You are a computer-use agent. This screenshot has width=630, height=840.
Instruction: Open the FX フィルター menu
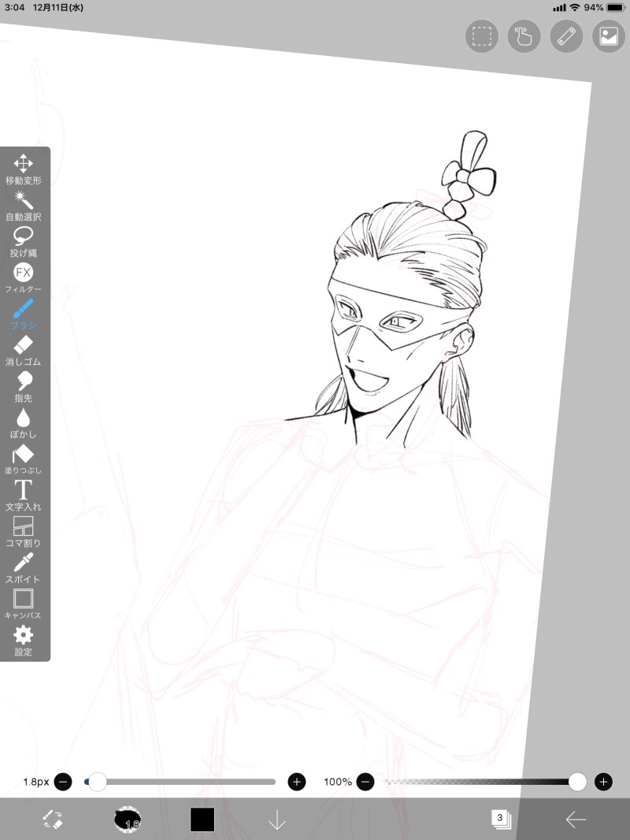(23, 277)
